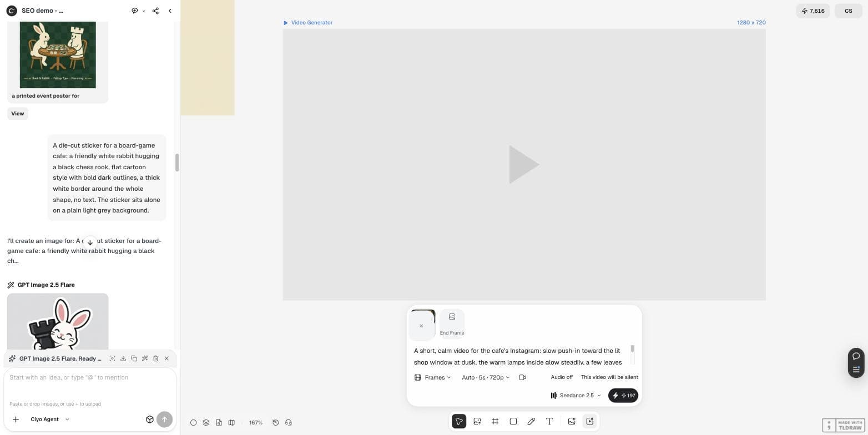868x435 pixels.
Task: Copy the GPT Image 2.5 Flare result
Action: (x=134, y=358)
